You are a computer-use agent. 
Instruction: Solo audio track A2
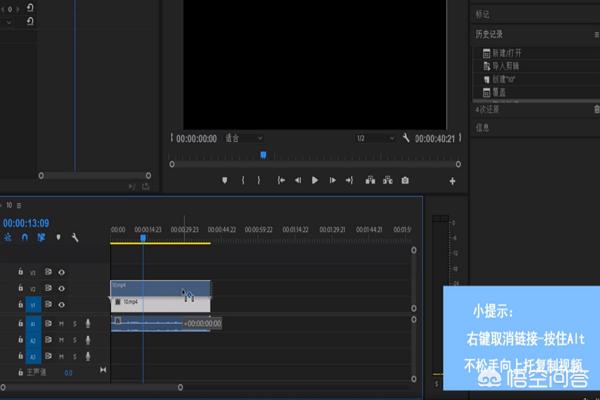click(74, 340)
